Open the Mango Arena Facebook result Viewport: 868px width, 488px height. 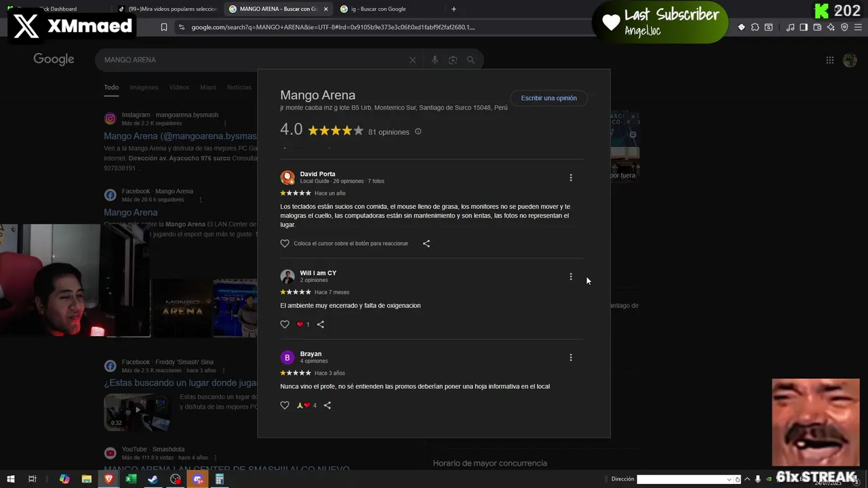pyautogui.click(x=130, y=212)
